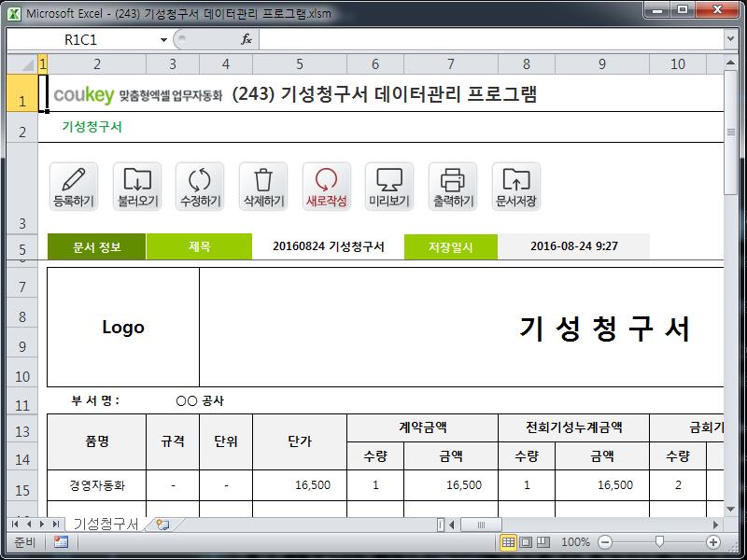The height and width of the screenshot is (560, 747).
Task: Click vertical scrollbar down arrow
Action: point(730,510)
